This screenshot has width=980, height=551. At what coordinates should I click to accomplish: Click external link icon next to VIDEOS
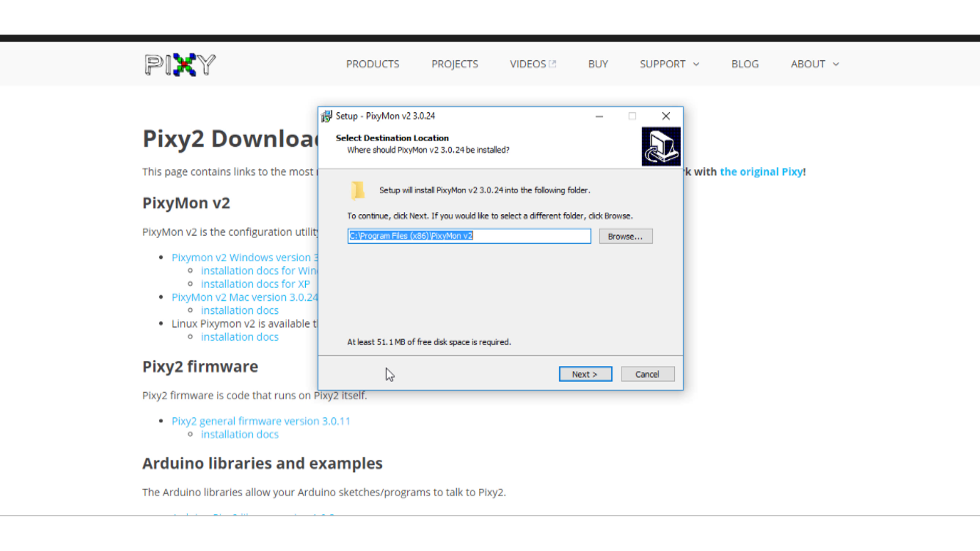pyautogui.click(x=552, y=64)
